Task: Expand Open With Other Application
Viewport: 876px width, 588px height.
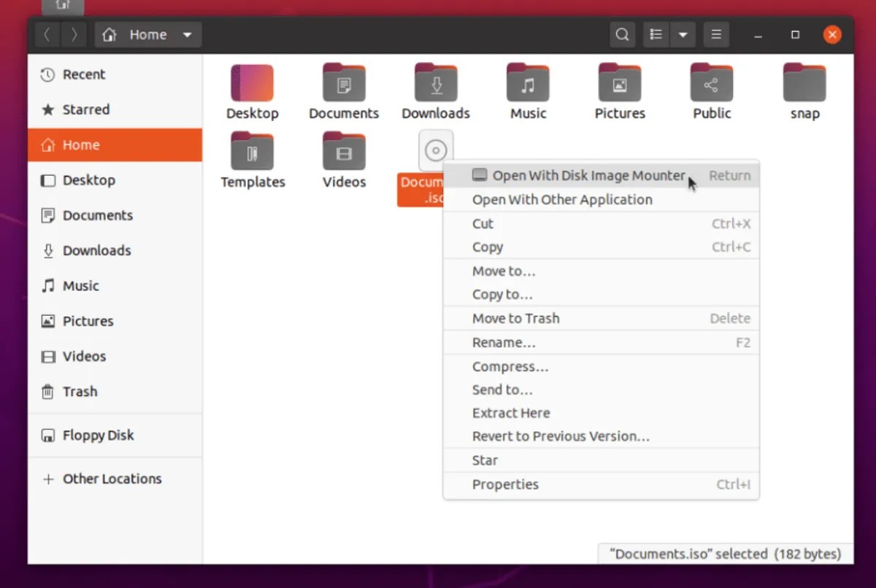Action: pos(563,199)
